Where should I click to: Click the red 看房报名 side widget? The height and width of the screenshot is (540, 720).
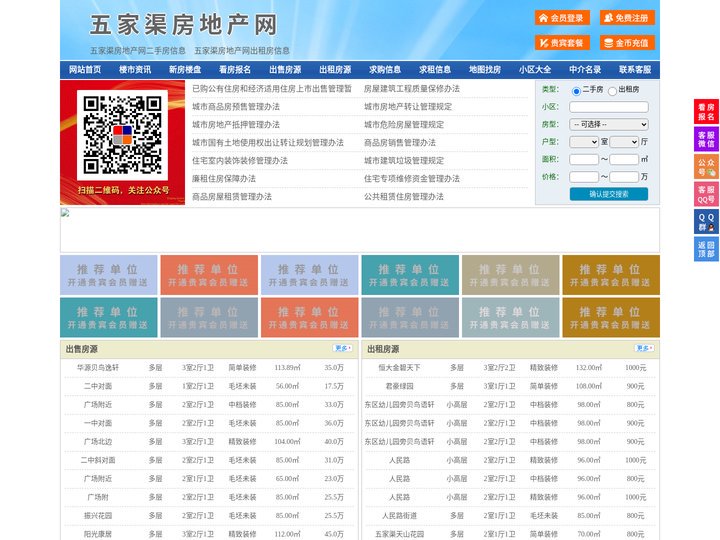point(706,112)
